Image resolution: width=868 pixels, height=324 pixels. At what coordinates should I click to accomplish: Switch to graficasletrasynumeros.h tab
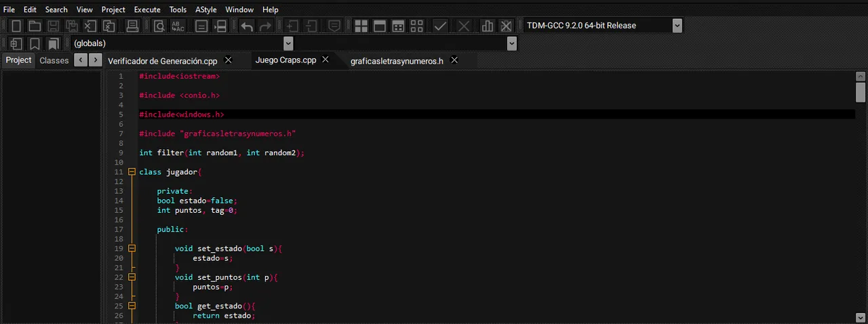pyautogui.click(x=397, y=60)
